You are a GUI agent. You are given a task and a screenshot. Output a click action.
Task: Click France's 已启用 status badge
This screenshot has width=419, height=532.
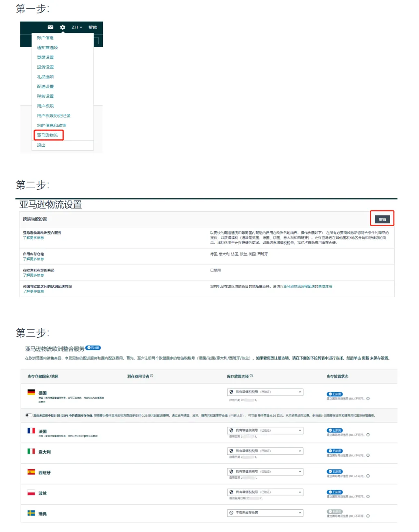click(x=335, y=430)
